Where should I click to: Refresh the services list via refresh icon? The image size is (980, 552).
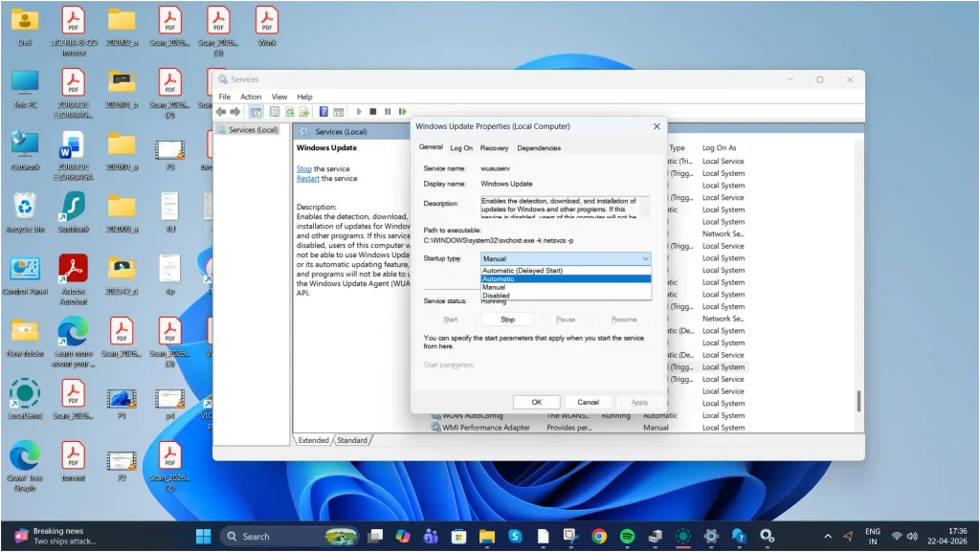click(x=289, y=111)
